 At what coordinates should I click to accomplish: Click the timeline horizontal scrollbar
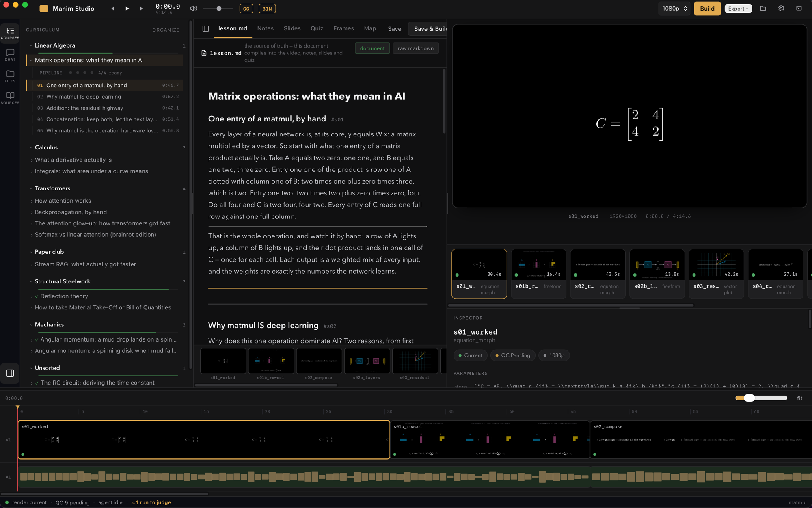click(105, 494)
